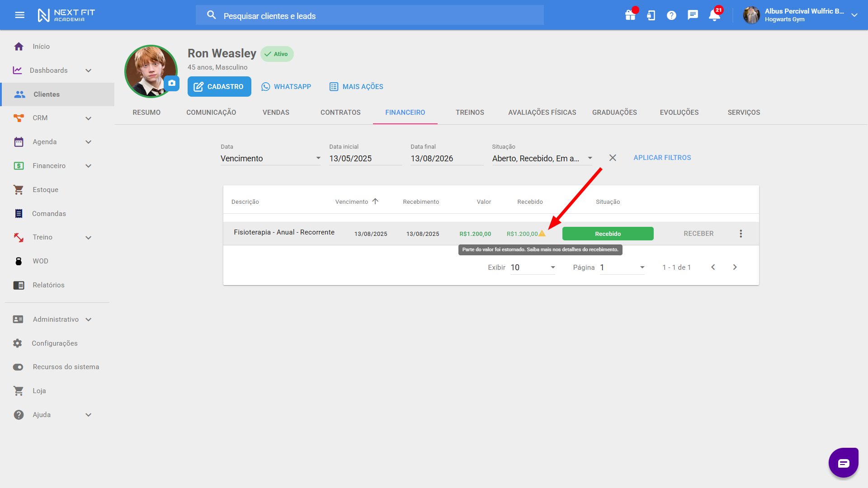Click the yellow warning triangle icon
The height and width of the screenshot is (488, 868).
(542, 234)
